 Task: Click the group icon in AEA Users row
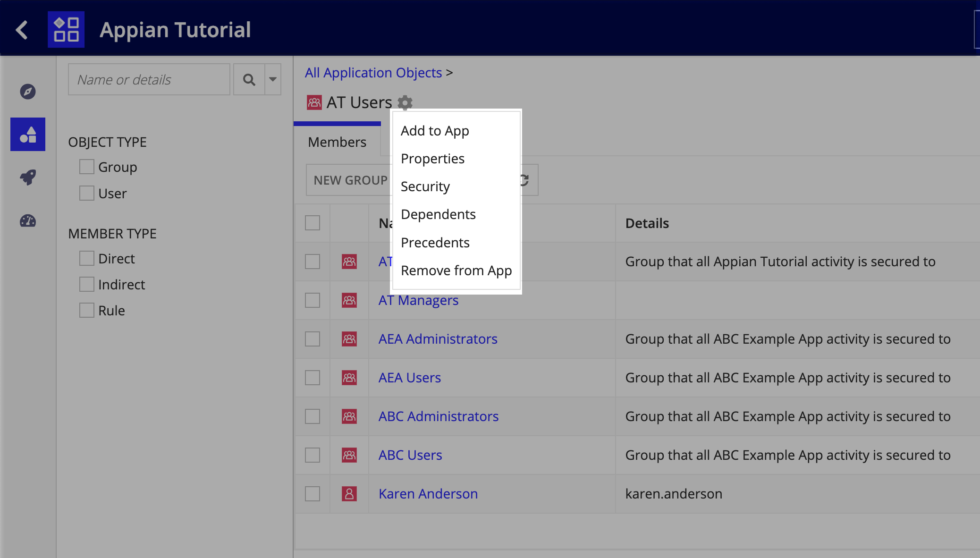coord(349,378)
